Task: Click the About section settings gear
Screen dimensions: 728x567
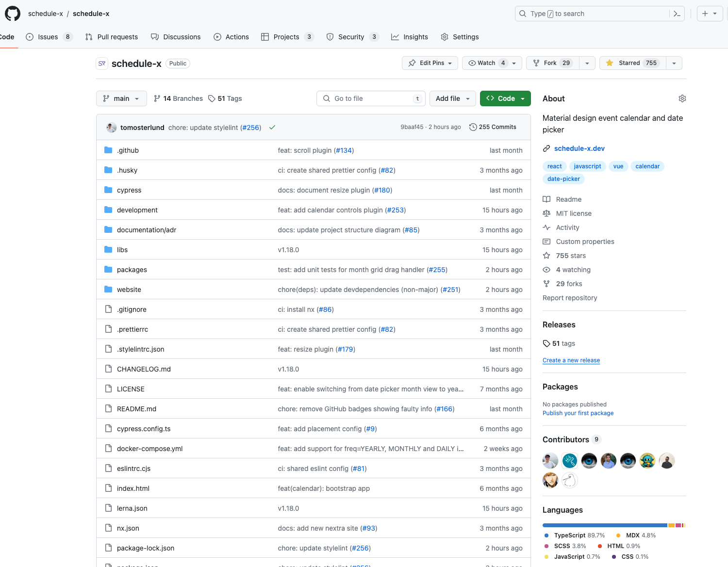Action: point(682,98)
